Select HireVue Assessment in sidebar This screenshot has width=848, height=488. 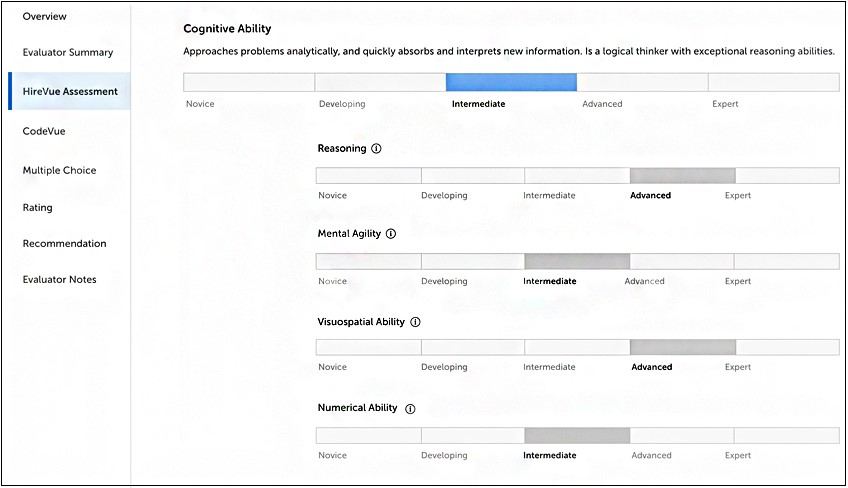pyautogui.click(x=70, y=91)
